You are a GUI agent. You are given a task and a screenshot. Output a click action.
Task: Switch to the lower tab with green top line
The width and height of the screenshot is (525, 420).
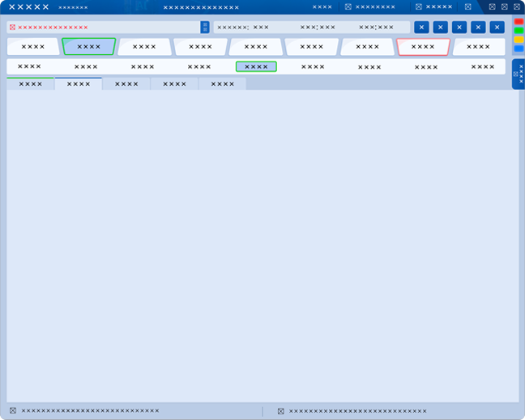[30, 83]
